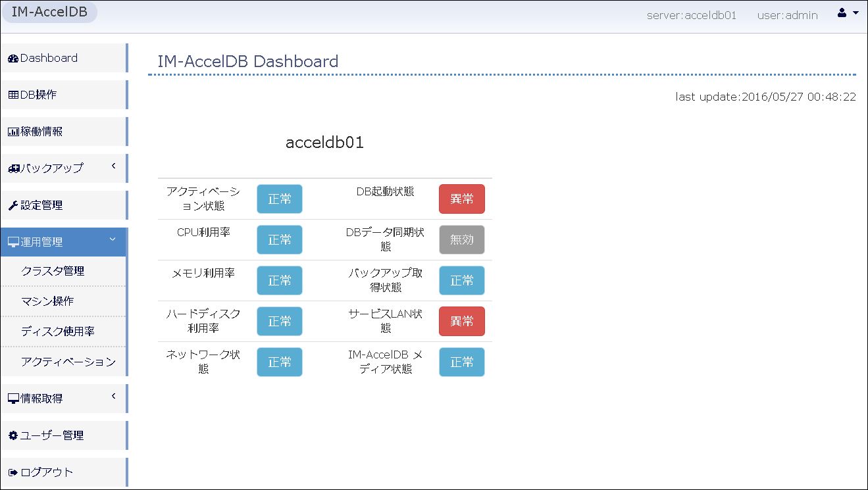Open the user account dropdown caret
The image size is (868, 490).
pos(855,13)
